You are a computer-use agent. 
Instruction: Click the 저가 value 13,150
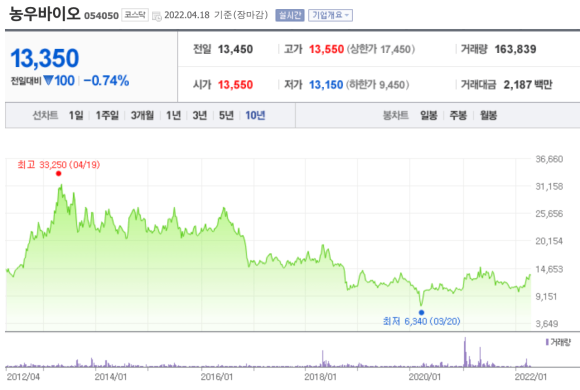click(x=326, y=85)
